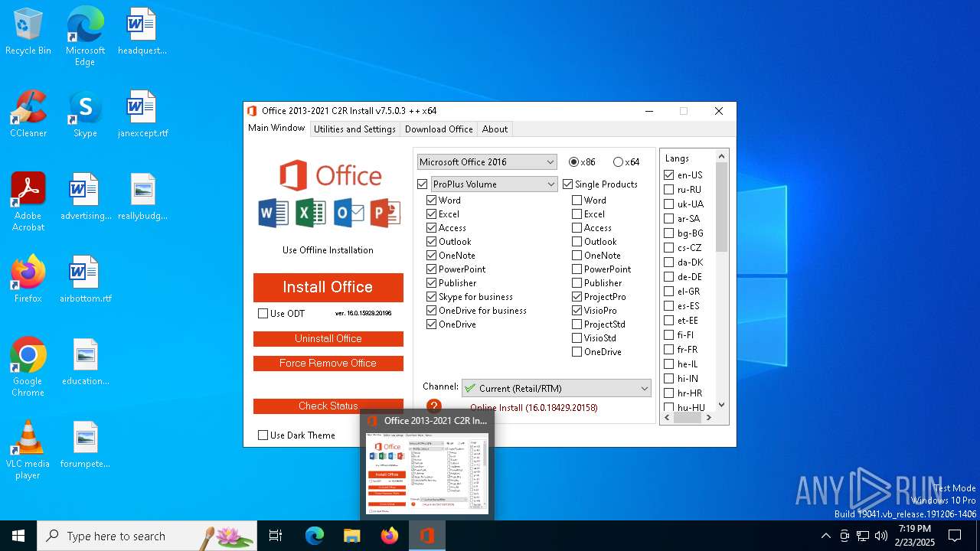
Task: Uncheck the Publisher suite component
Action: pos(431,283)
